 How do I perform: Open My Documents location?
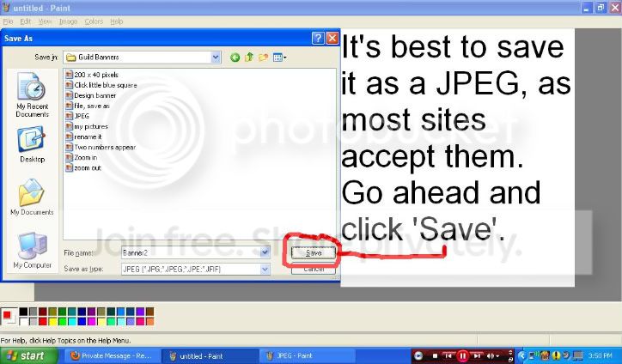pyautogui.click(x=32, y=197)
